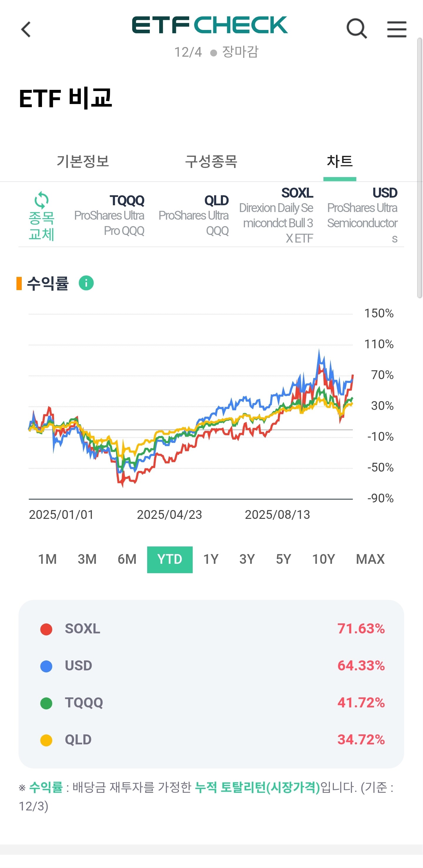This screenshot has height=868, width=423.
Task: Tap the ETF CHECK logo
Action: click(x=210, y=25)
